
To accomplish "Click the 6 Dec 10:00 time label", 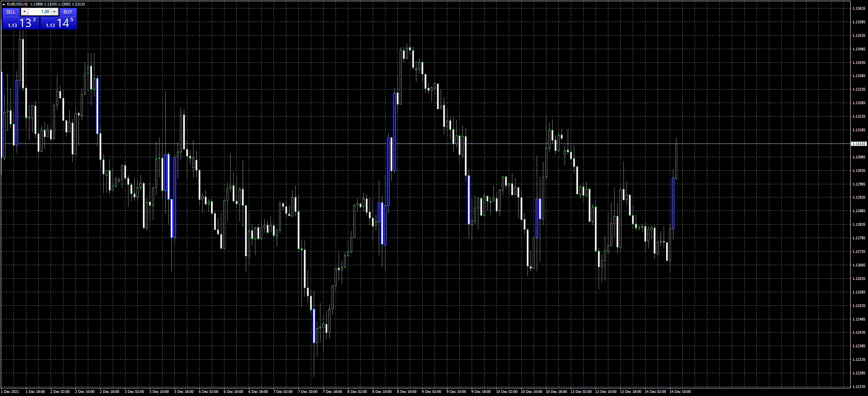I will pos(233,392).
